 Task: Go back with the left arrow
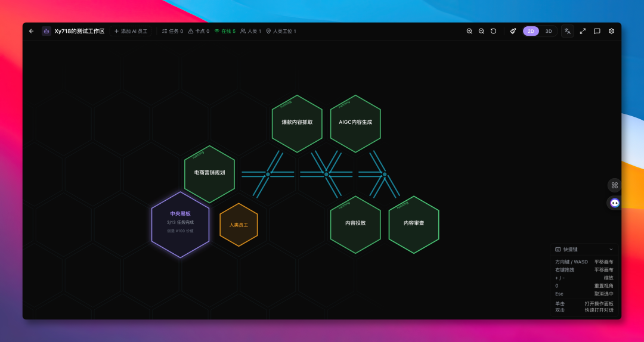pos(31,31)
